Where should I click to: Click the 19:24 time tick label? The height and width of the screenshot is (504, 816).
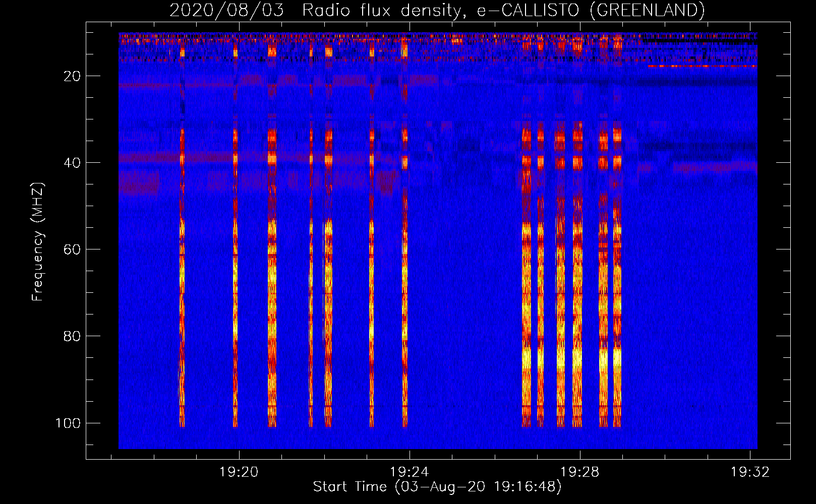click(410, 472)
